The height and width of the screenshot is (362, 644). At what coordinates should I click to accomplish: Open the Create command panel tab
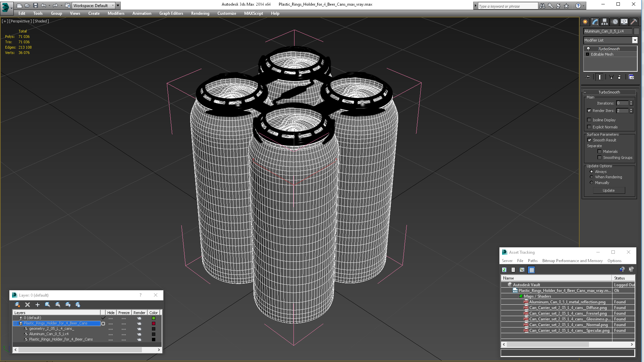[585, 22]
